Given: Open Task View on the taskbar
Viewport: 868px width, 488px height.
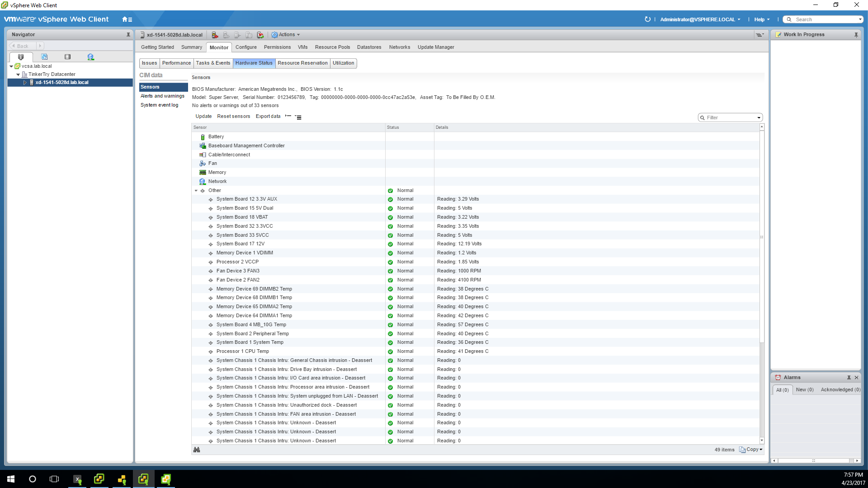Looking at the screenshot, I should (x=54, y=479).
